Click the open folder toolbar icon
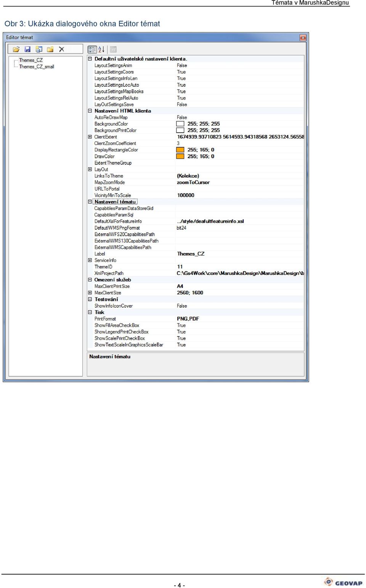Image resolution: width=366 pixels, height=588 pixels. (x=16, y=49)
